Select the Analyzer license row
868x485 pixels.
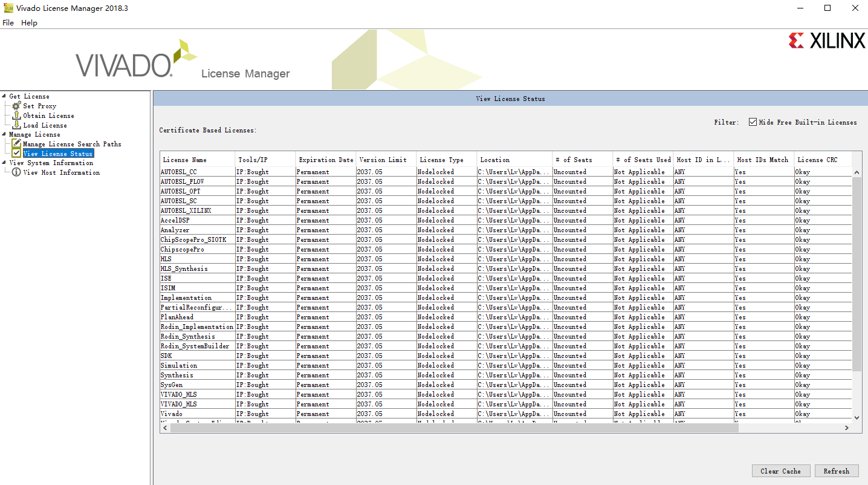click(x=506, y=230)
